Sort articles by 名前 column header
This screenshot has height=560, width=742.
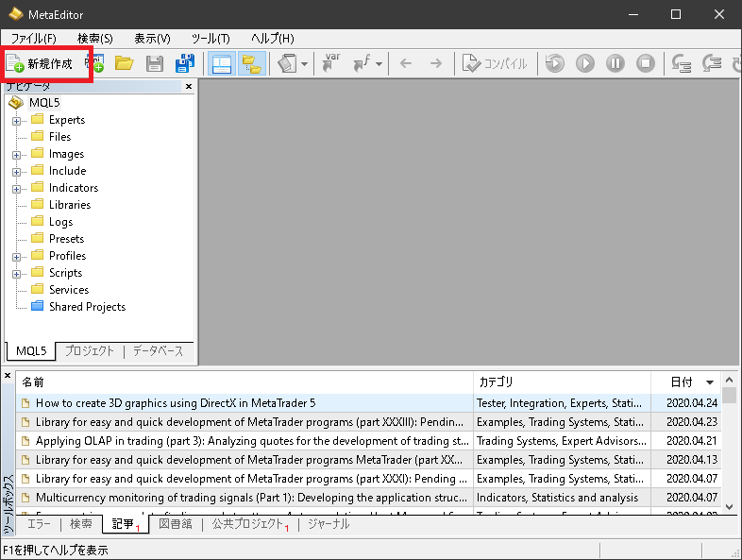[x=245, y=382]
